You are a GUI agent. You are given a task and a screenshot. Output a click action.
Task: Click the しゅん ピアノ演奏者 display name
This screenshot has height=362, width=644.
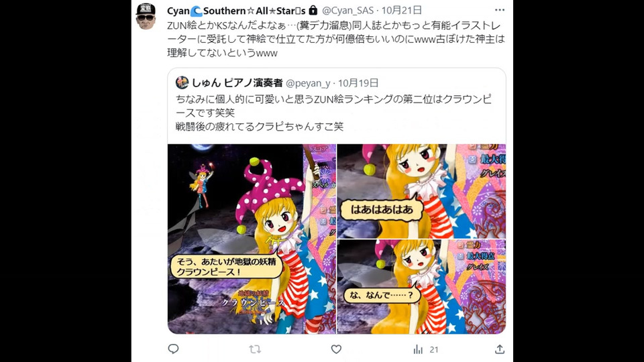point(237,83)
